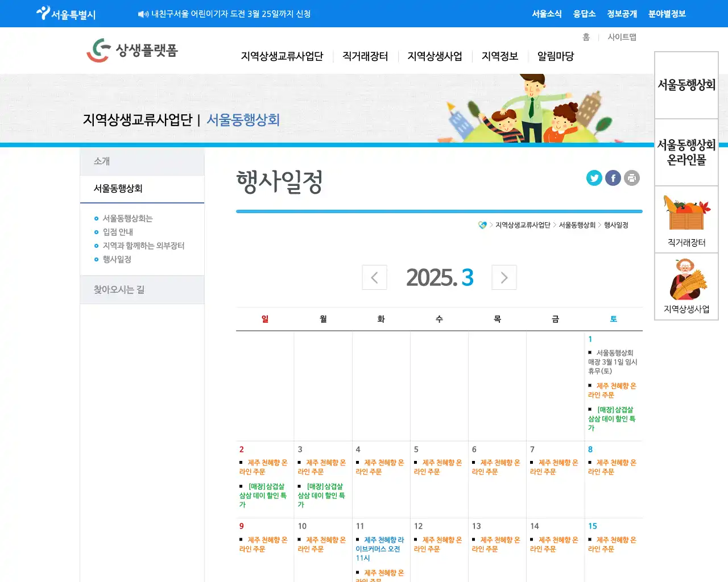Screen dimensions: 728x582
Task: Open March 7 제주 천혜향 event
Action: (x=554, y=467)
